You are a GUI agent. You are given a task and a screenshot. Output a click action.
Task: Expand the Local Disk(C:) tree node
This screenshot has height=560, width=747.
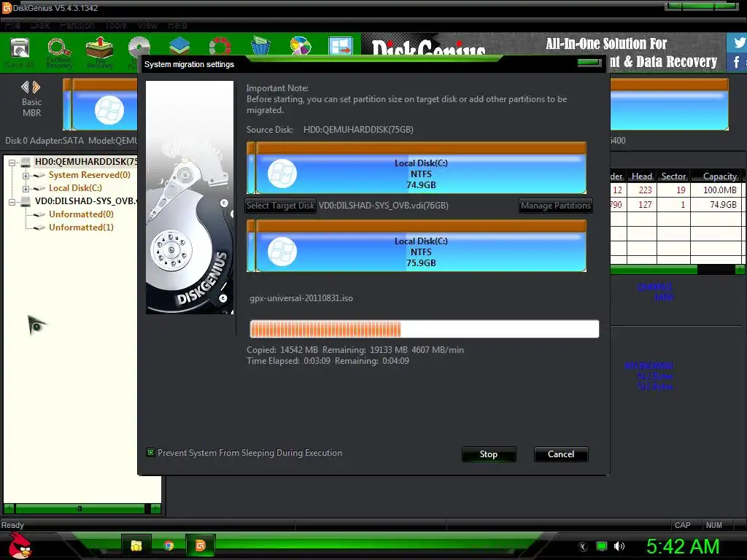[x=26, y=189]
